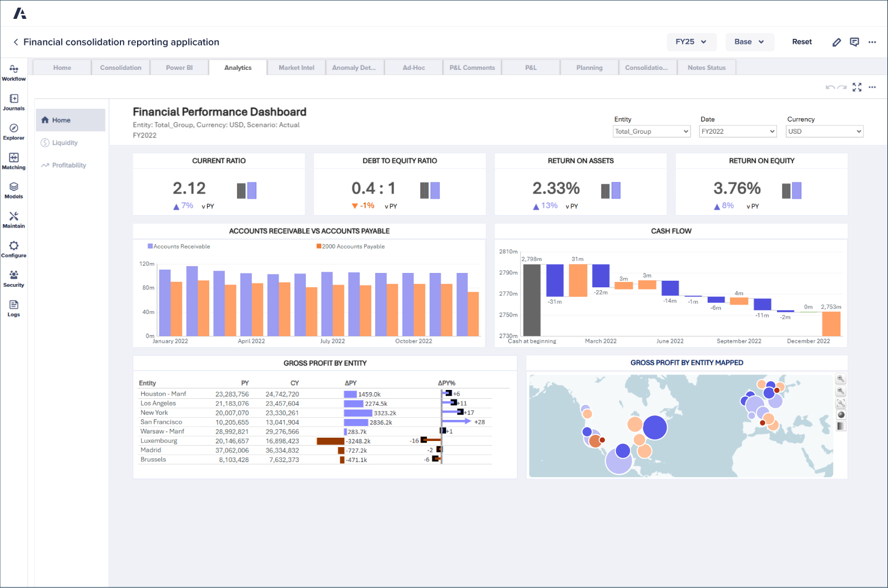
Task: Open the FY25 fiscal year dropdown
Action: [691, 42]
